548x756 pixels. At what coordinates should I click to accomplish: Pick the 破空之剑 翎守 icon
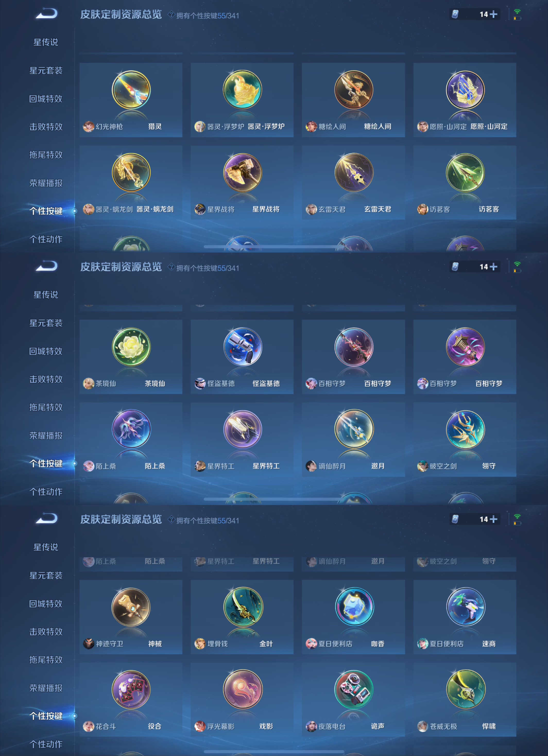click(465, 429)
